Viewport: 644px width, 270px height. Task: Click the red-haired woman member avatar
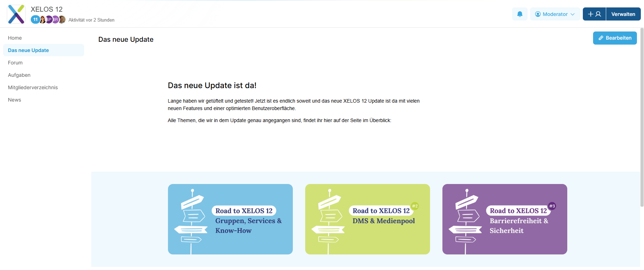[42, 19]
